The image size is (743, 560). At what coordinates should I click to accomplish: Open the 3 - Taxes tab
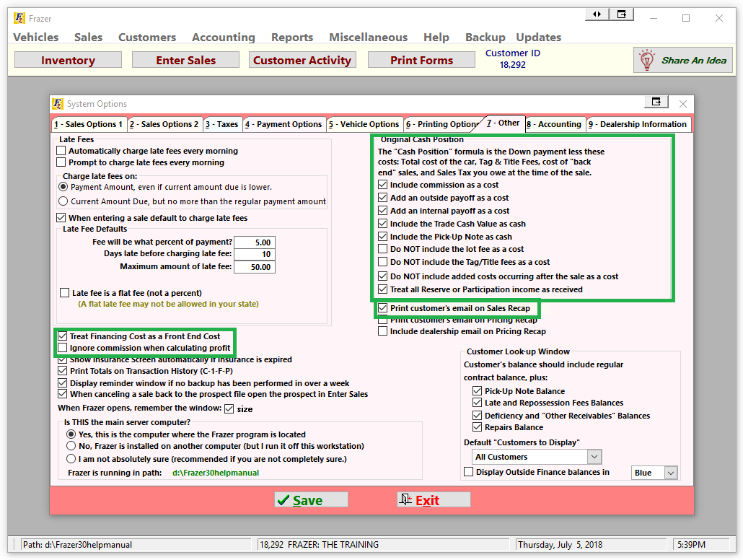coord(221,124)
